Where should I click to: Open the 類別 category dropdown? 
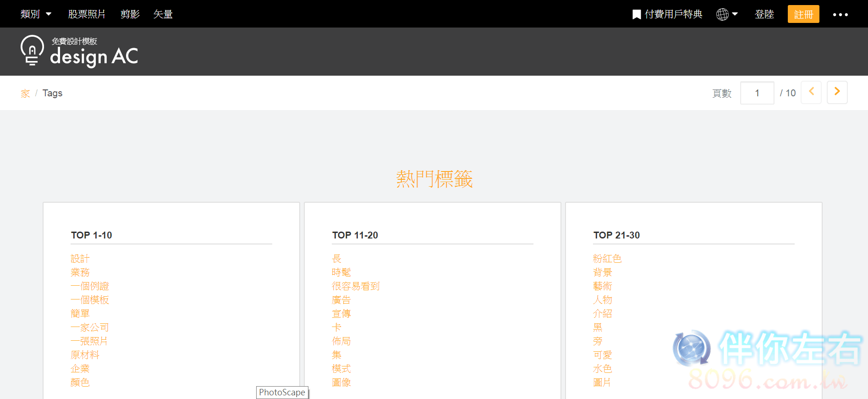coord(36,14)
